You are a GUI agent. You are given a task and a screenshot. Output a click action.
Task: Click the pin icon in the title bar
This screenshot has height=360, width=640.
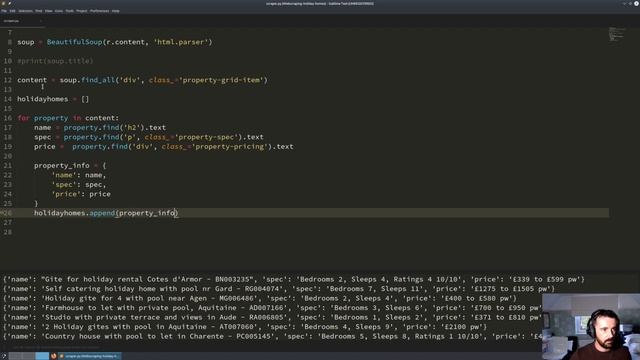(x=9, y=3)
